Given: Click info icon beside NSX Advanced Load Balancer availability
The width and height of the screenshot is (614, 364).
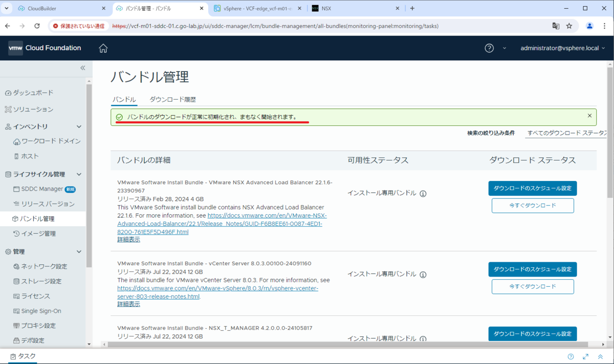Looking at the screenshot, I should 423,194.
